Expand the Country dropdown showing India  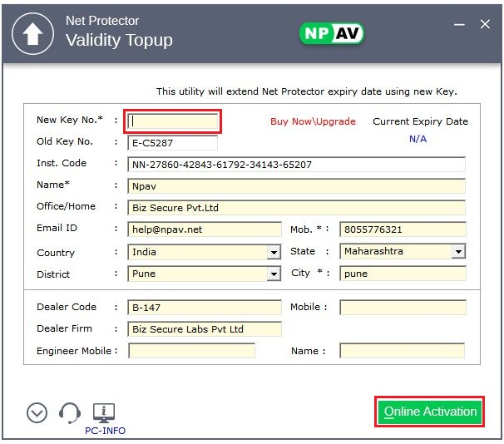274,252
